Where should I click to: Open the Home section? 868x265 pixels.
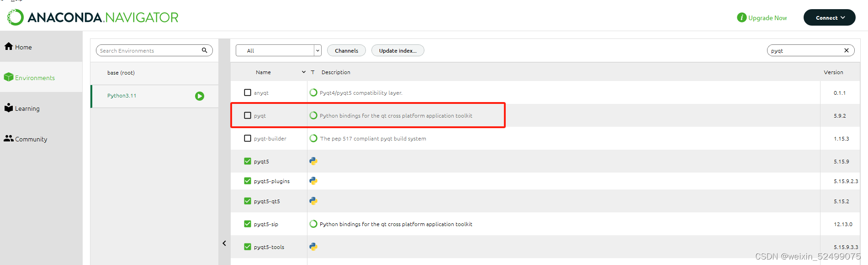click(x=41, y=47)
